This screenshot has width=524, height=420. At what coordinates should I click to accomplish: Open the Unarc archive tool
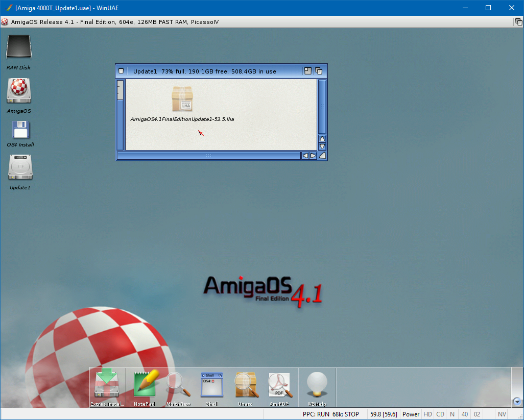[x=246, y=385]
